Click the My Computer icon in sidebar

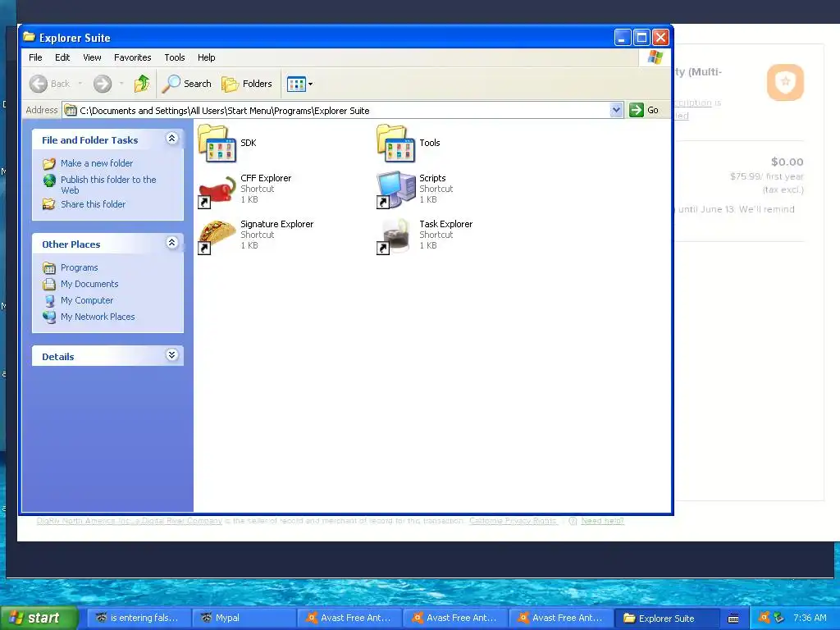(x=49, y=300)
